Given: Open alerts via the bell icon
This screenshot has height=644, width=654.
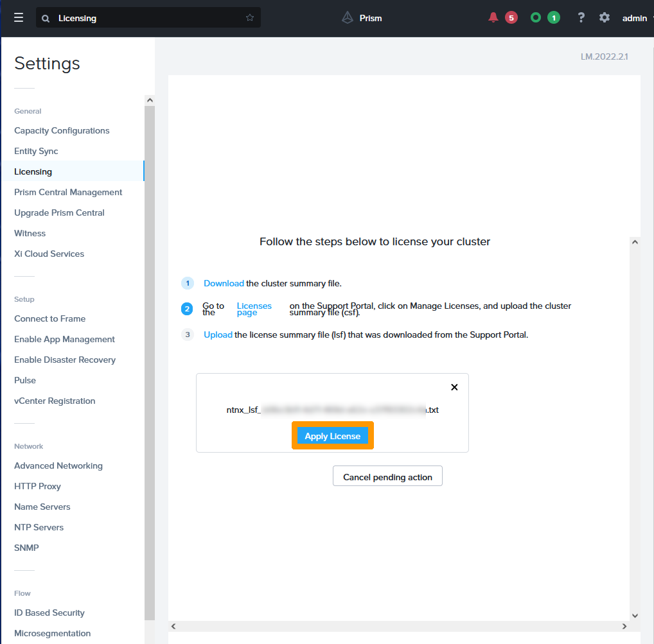Looking at the screenshot, I should pyautogui.click(x=493, y=17).
